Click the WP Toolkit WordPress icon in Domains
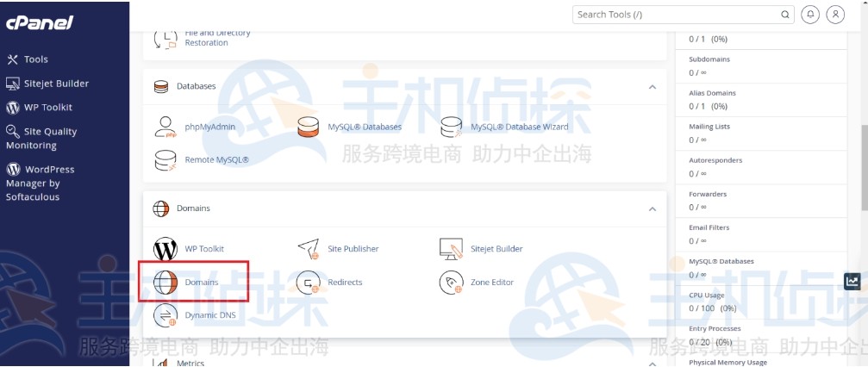 tap(165, 249)
